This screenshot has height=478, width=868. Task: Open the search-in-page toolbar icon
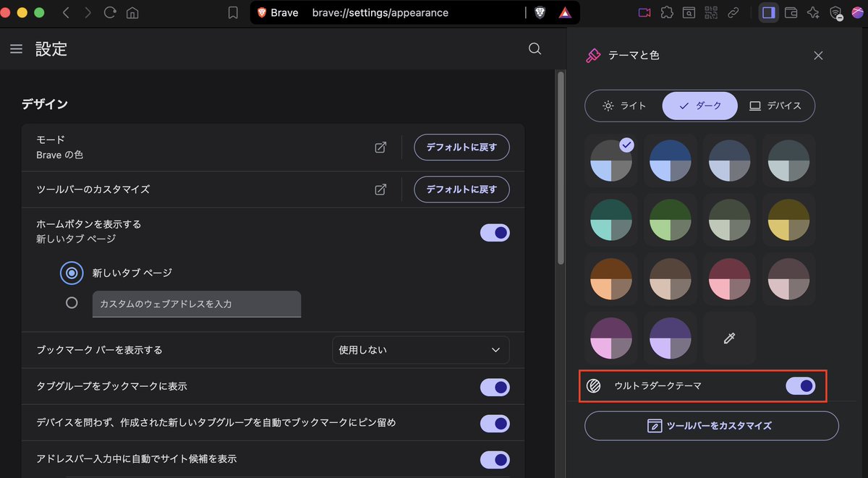689,12
